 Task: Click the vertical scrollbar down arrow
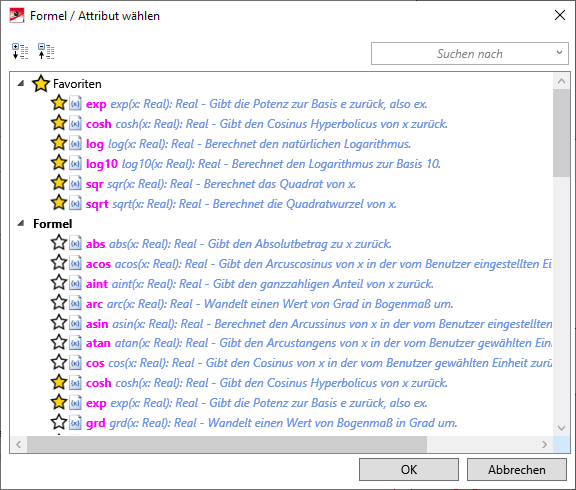point(561,428)
